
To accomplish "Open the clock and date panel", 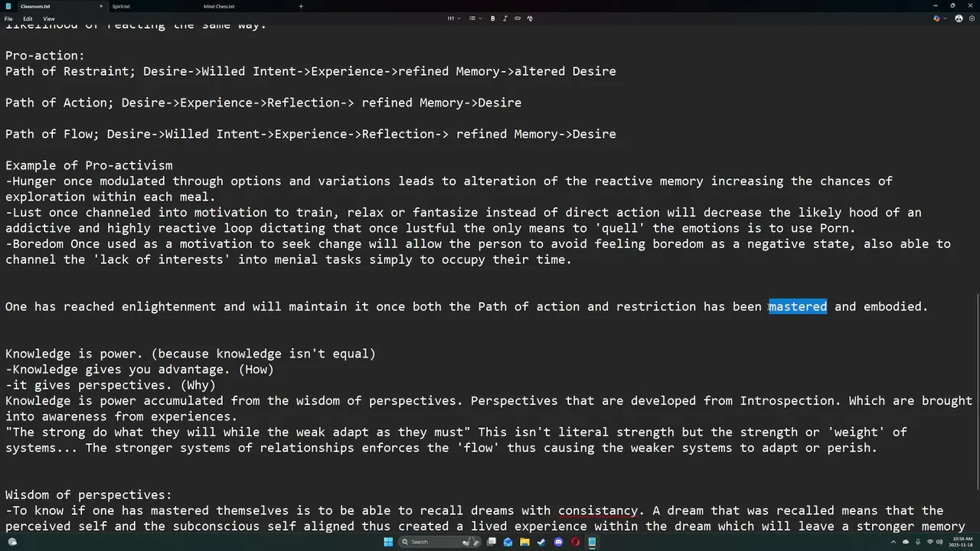I will pyautogui.click(x=960, y=542).
